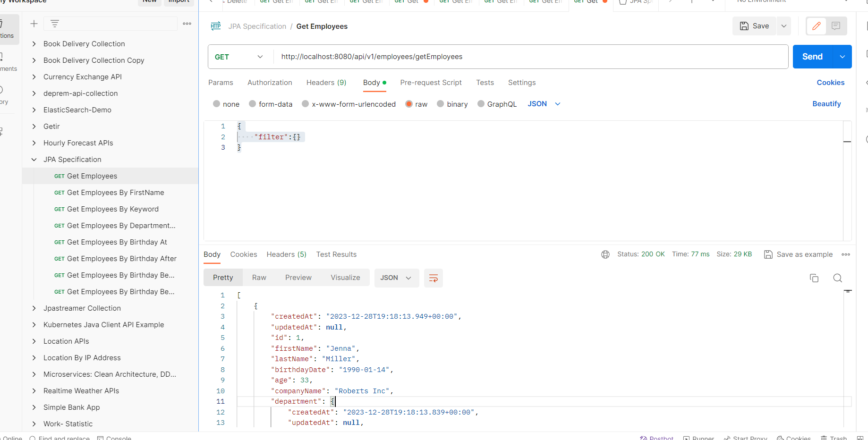Change raw body format JSON dropdown
This screenshot has width=868, height=440.
pos(544,104)
